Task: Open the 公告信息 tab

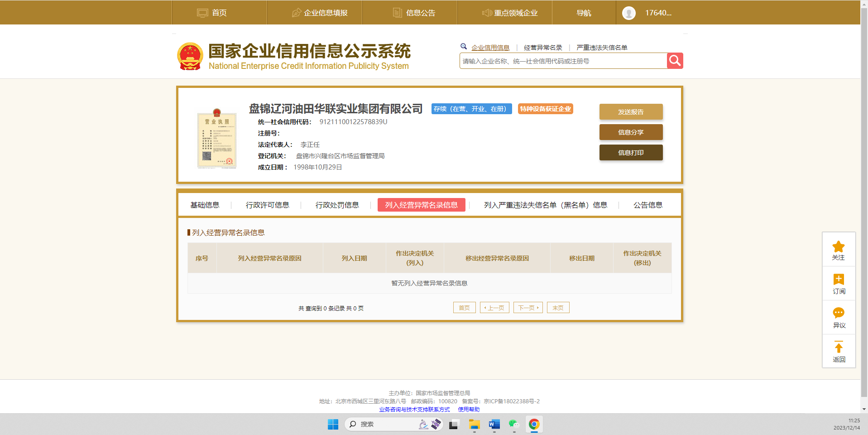Action: click(x=647, y=205)
